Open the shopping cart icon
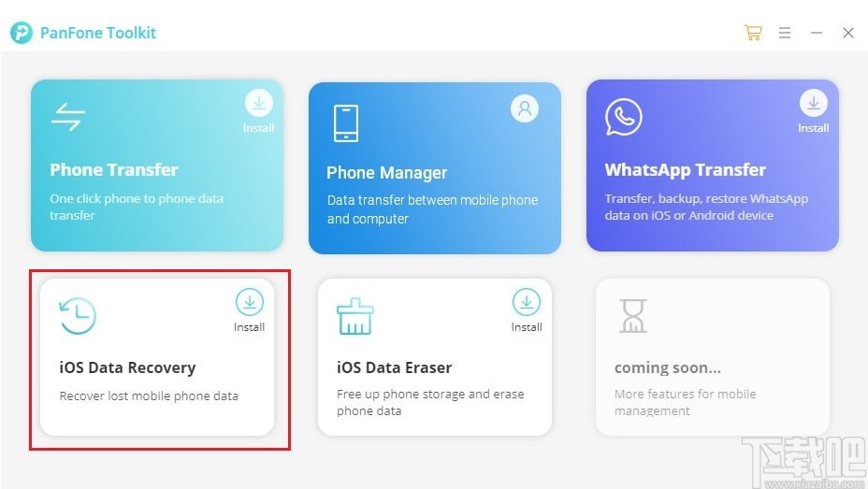 click(753, 33)
